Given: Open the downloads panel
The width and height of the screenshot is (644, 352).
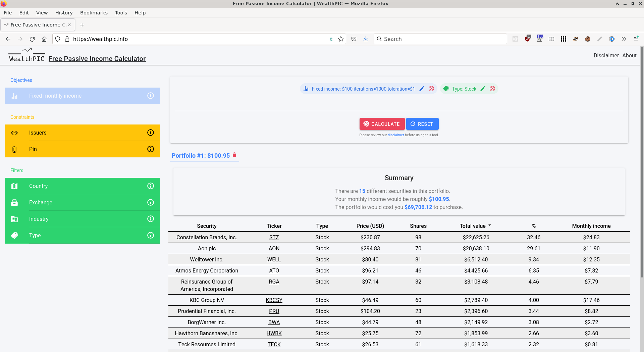Looking at the screenshot, I should [366, 39].
